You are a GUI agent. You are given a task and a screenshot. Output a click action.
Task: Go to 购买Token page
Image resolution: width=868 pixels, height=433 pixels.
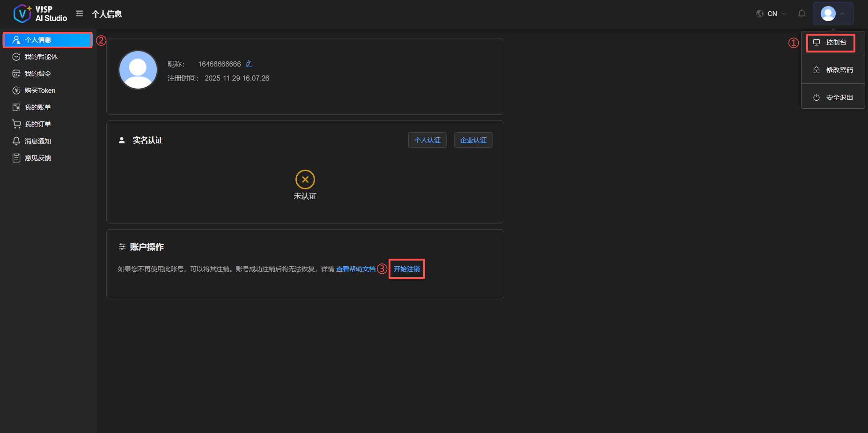click(40, 90)
